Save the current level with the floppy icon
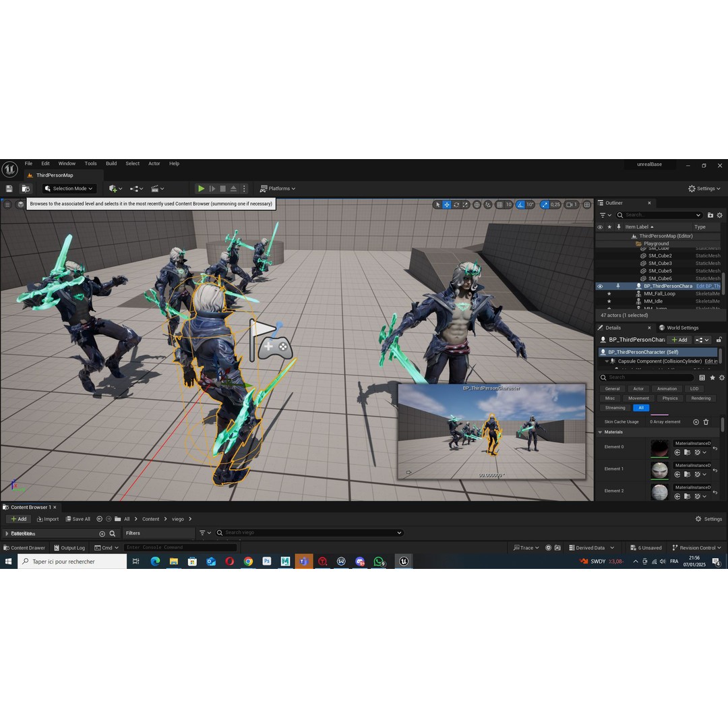This screenshot has width=728, height=728. pos(9,189)
